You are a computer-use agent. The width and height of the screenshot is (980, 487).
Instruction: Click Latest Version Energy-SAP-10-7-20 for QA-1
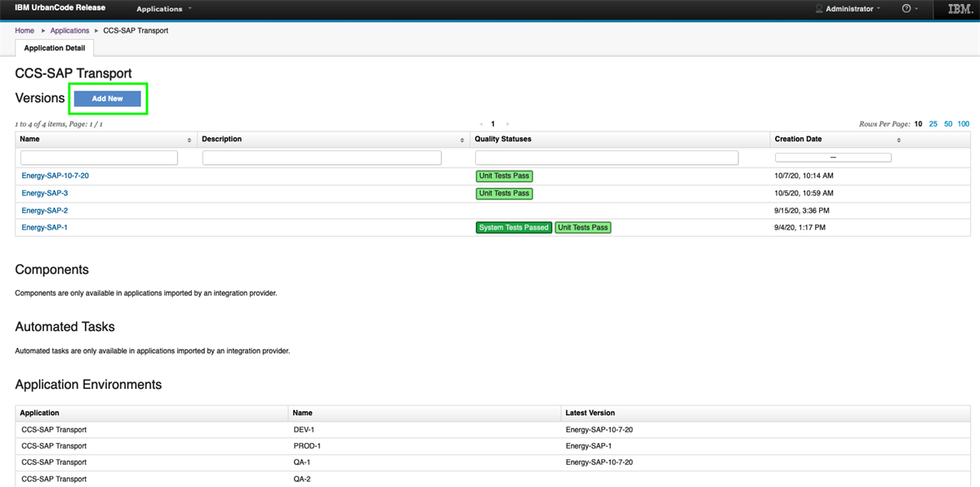599,462
